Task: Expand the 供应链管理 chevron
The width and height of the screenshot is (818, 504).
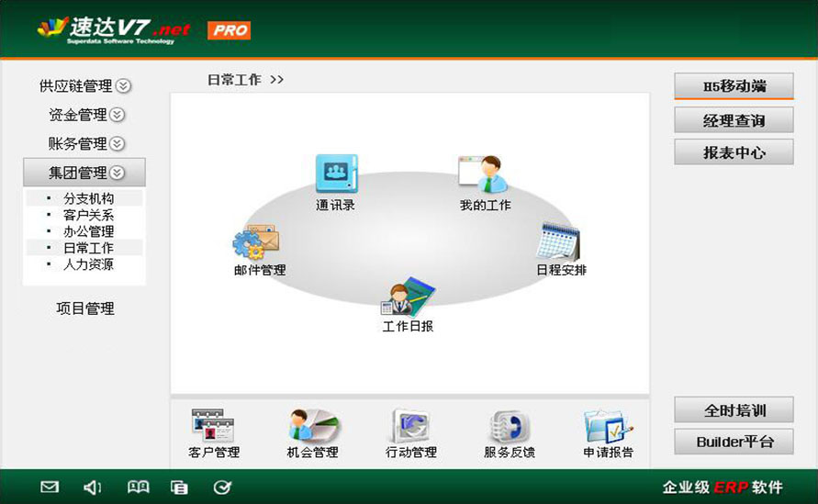Action: point(123,85)
